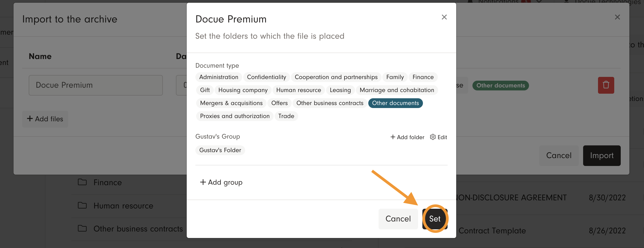Open the Other business contracts folder in the list
This screenshot has width=644, height=248.
coord(138,229)
